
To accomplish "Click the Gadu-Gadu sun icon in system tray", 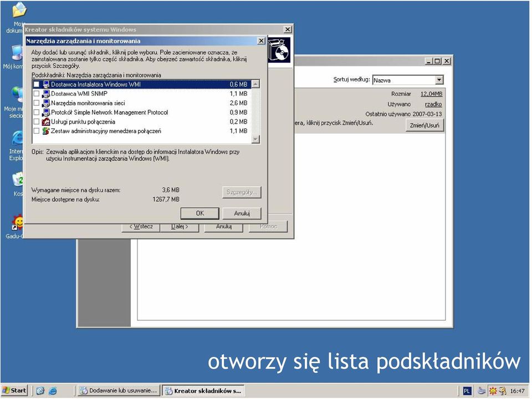I will 493,391.
